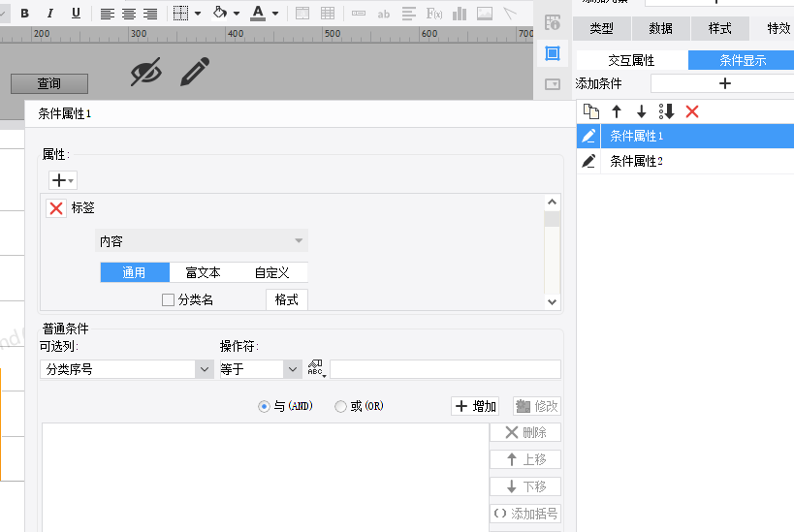The height and width of the screenshot is (532, 794).
Task: Switch to the 特效 tab
Action: coord(774,28)
